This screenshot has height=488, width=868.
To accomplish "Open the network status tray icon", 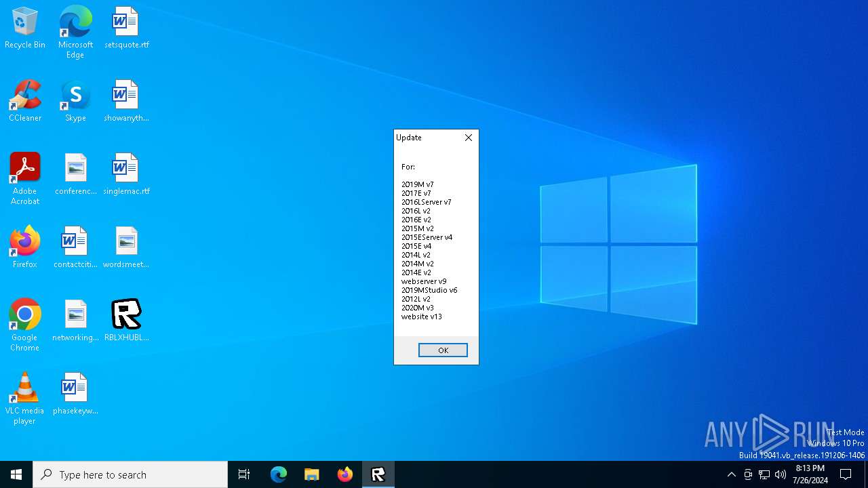I will 764,474.
